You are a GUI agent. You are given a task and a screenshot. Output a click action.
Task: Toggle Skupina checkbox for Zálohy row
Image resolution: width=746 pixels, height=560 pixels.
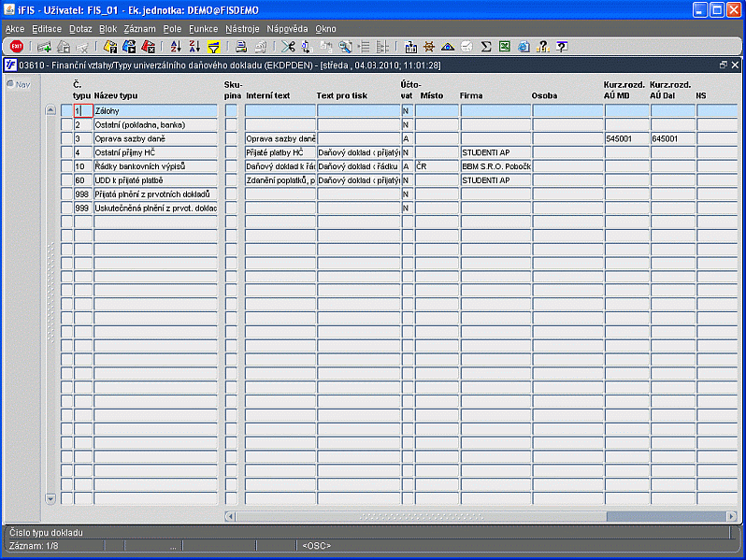click(231, 110)
